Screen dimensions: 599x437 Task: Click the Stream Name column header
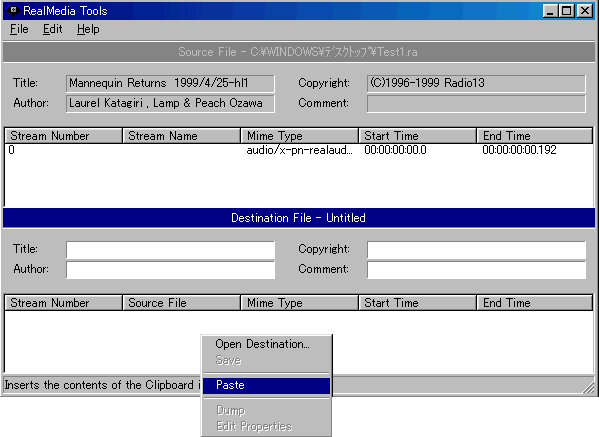tap(181, 136)
